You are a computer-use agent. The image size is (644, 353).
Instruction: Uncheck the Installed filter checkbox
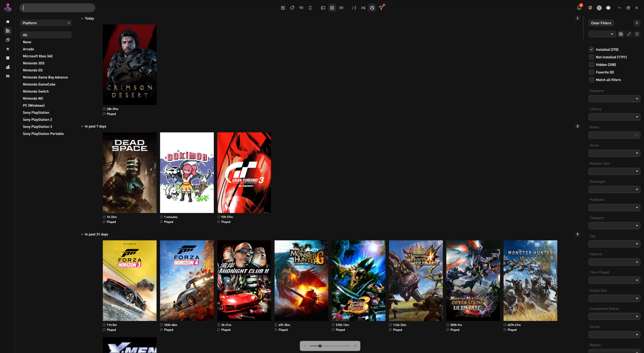(x=591, y=50)
